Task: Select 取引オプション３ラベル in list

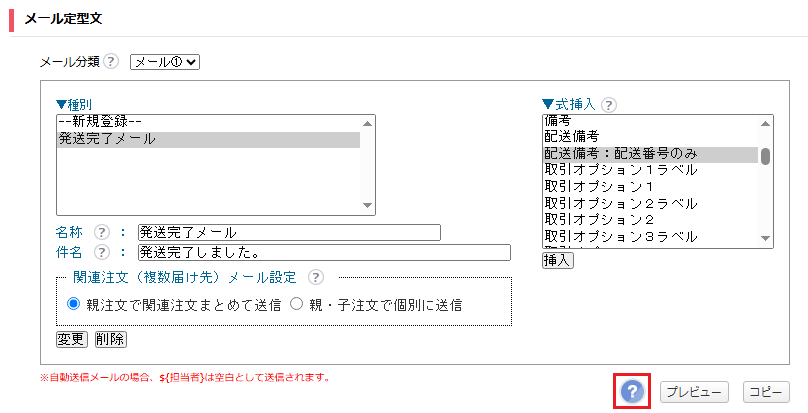Action: (650, 237)
